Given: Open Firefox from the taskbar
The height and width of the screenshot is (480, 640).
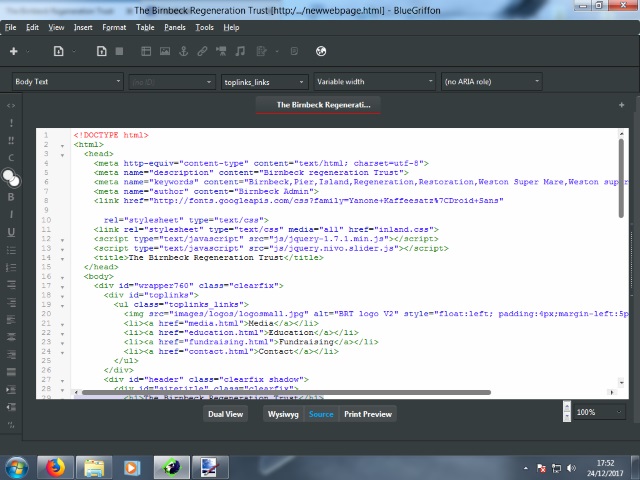Looking at the screenshot, I should [56, 467].
